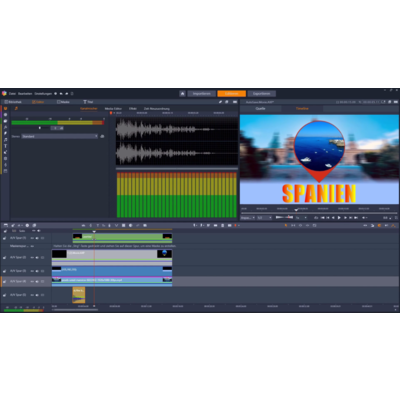Open the Stereo Standard dropdown
Viewport: 400px width, 400px height.
click(x=60, y=136)
